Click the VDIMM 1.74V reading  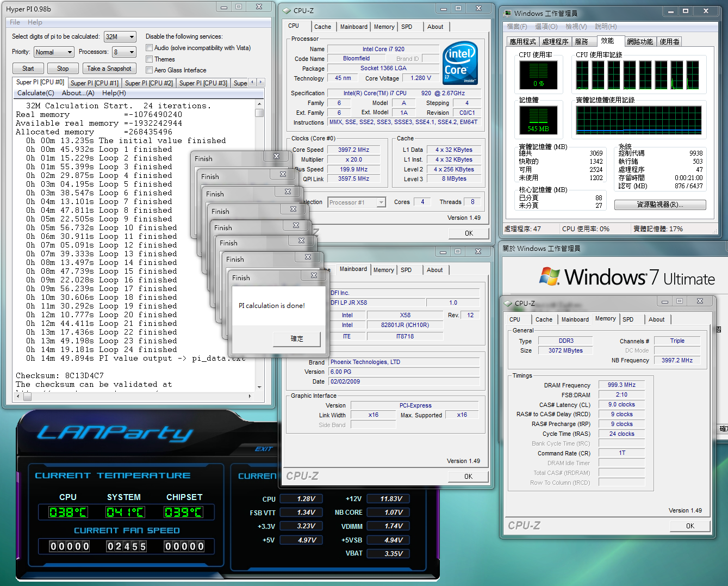[388, 526]
